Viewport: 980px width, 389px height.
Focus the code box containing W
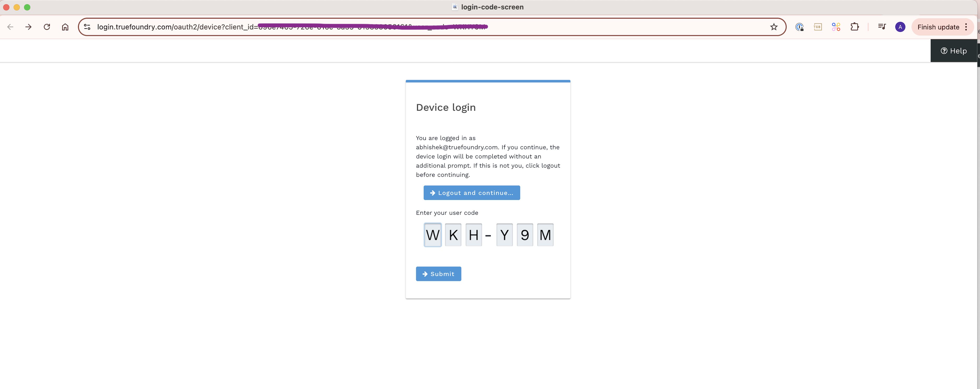click(x=433, y=235)
